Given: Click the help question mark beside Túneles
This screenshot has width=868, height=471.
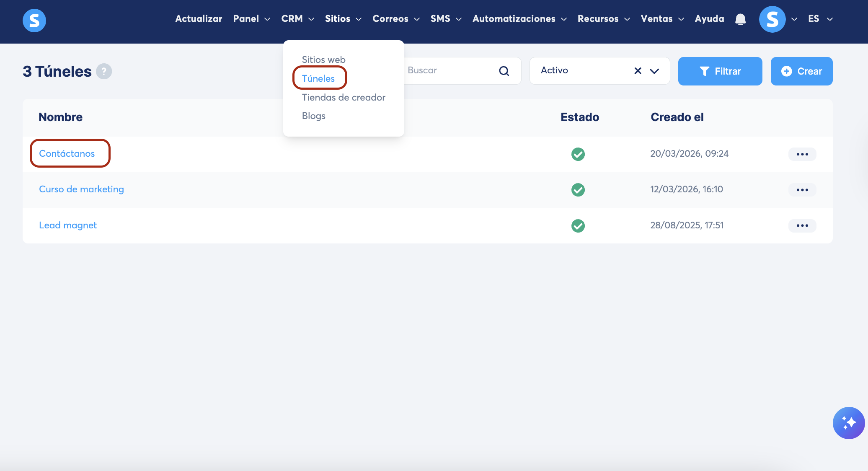Looking at the screenshot, I should tap(104, 71).
